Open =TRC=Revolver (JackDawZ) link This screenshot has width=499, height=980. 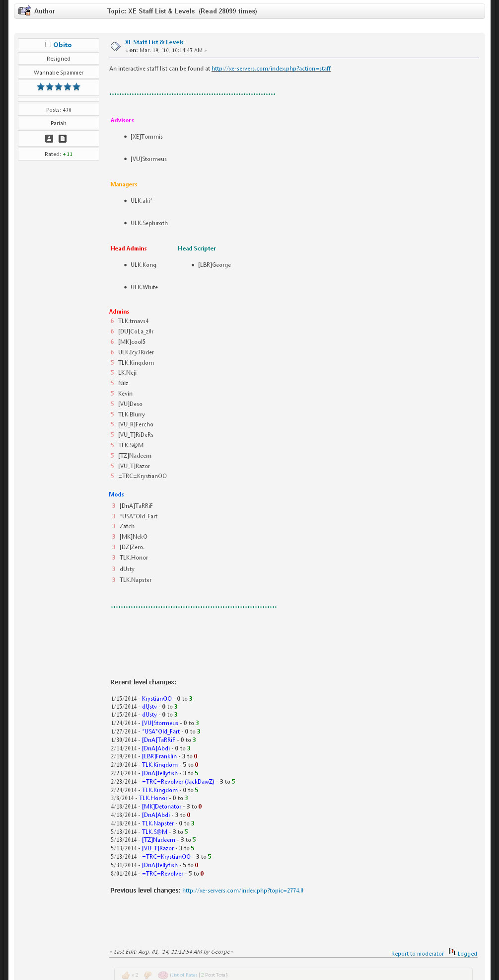pyautogui.click(x=178, y=782)
